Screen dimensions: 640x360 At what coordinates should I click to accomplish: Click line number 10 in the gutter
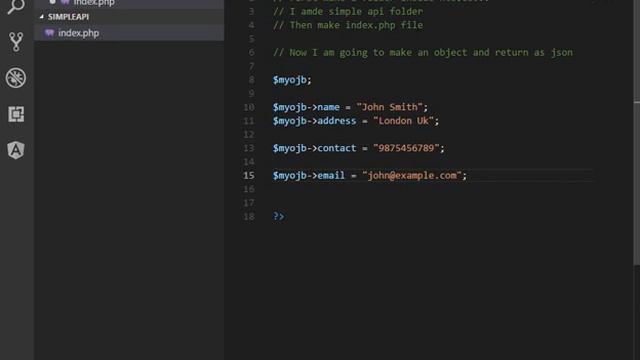[x=249, y=107]
